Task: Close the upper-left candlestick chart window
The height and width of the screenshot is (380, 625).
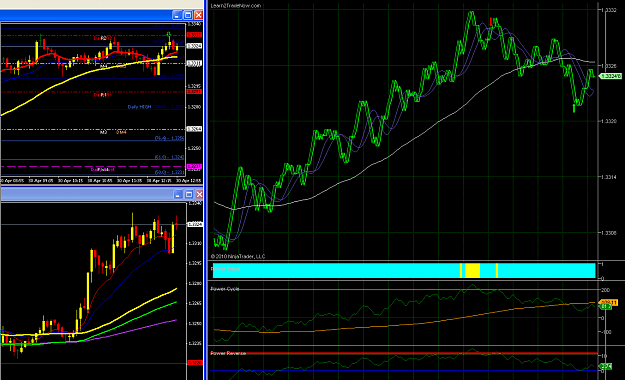Action: click(x=199, y=15)
